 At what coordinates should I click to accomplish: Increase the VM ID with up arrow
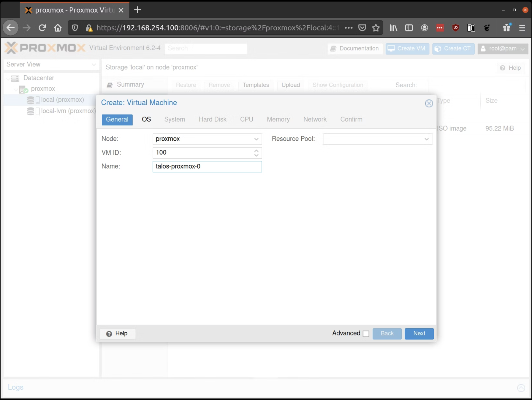[x=256, y=151]
